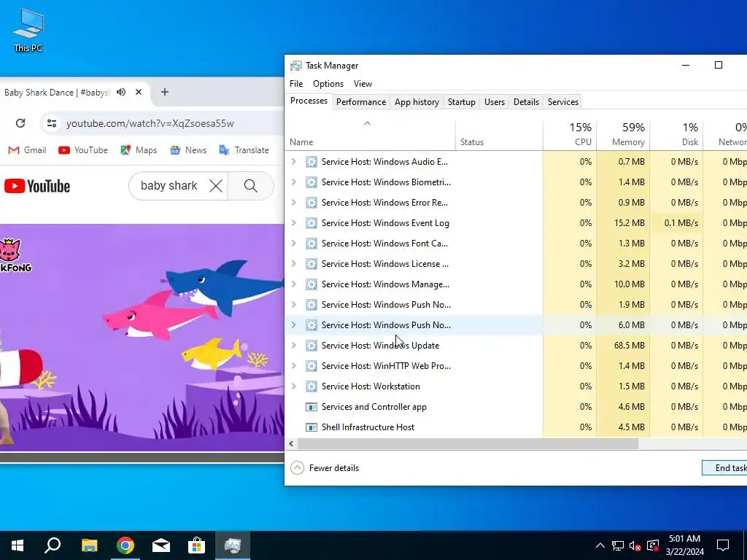Clear the baby shark search text

(216, 186)
